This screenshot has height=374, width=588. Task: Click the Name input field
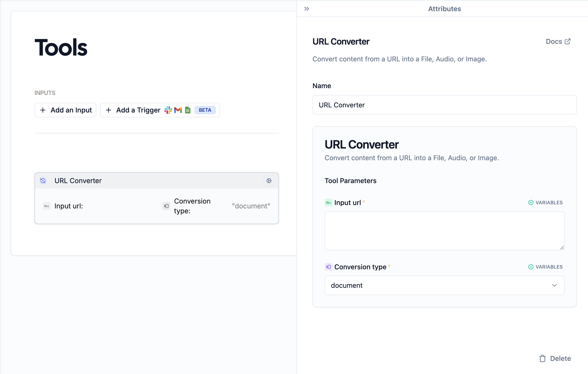(x=445, y=105)
